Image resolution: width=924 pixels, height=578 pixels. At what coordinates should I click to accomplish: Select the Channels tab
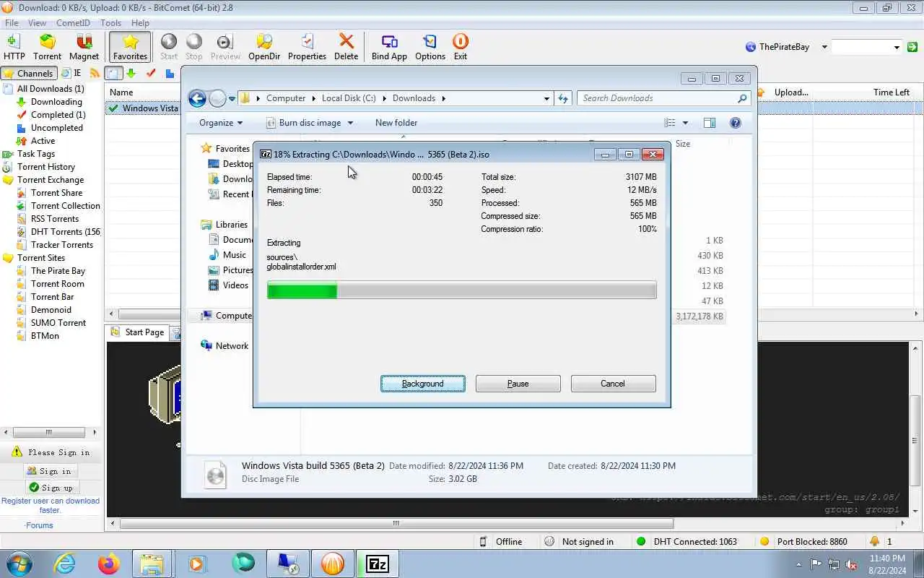point(28,73)
